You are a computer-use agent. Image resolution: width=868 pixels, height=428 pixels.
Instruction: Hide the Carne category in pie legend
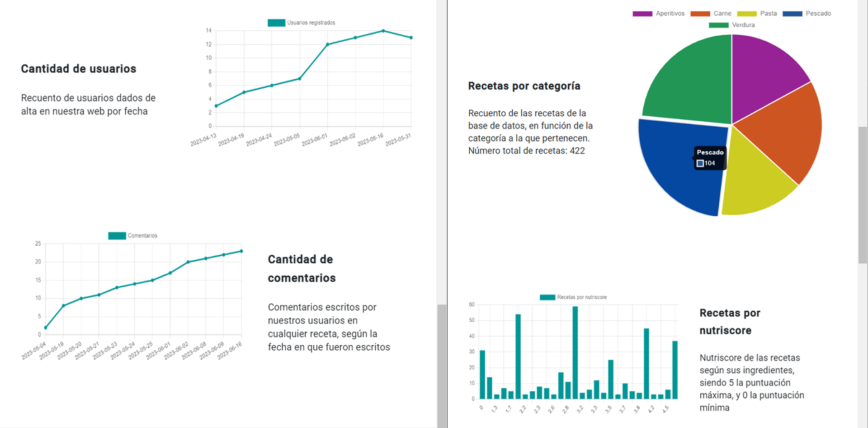700,14
